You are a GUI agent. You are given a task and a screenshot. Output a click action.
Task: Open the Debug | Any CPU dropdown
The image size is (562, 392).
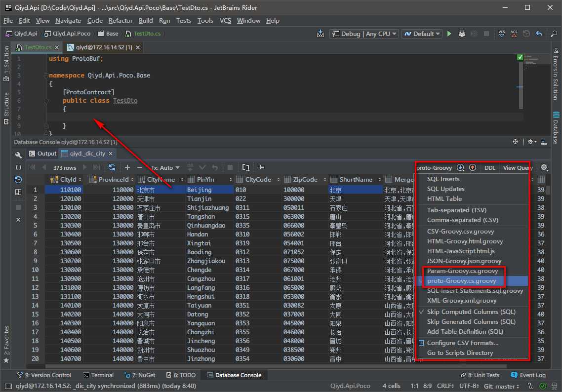tap(364, 34)
